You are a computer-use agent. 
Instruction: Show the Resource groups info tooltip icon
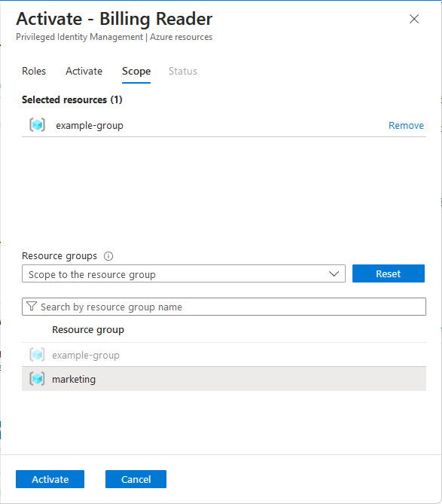tap(108, 256)
